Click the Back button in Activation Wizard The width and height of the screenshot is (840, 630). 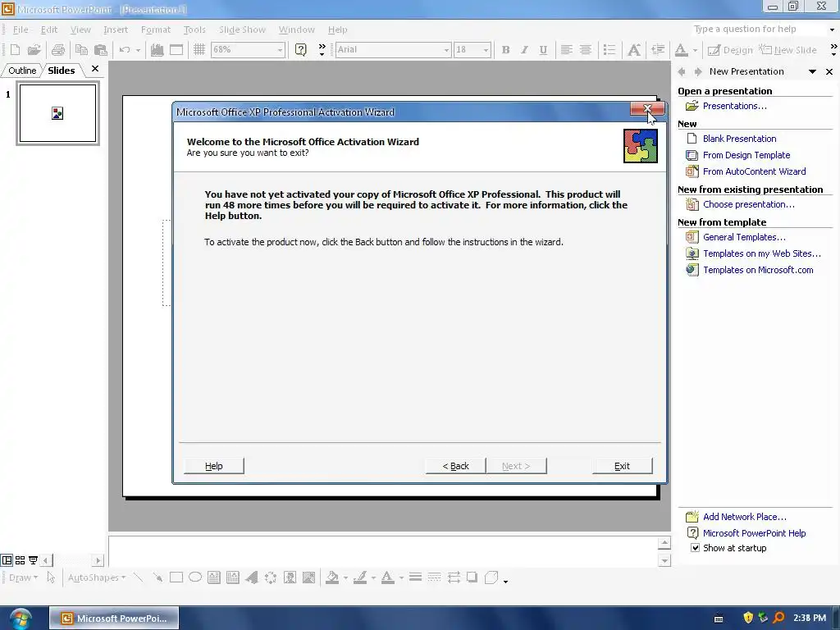pos(456,466)
